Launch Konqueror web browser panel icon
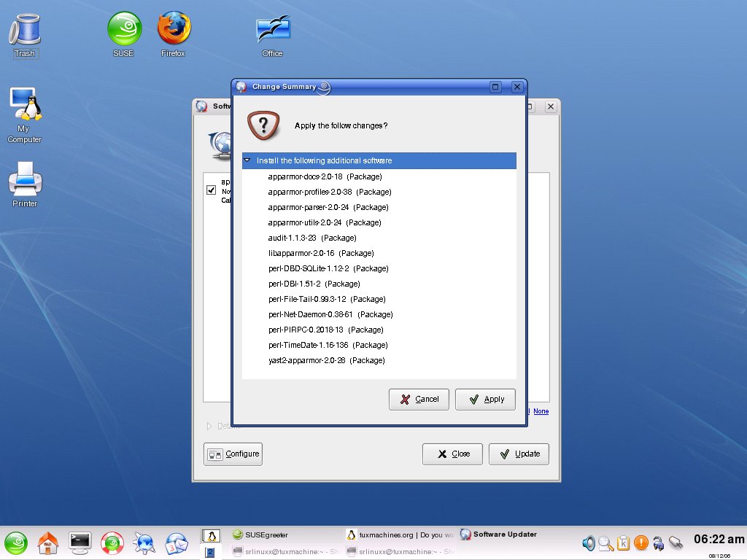 (144, 542)
